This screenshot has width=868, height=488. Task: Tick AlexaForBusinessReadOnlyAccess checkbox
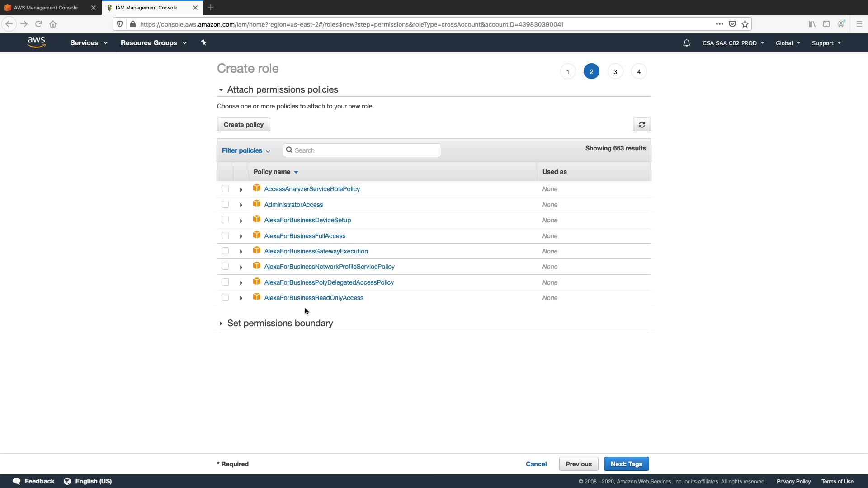pos(225,297)
